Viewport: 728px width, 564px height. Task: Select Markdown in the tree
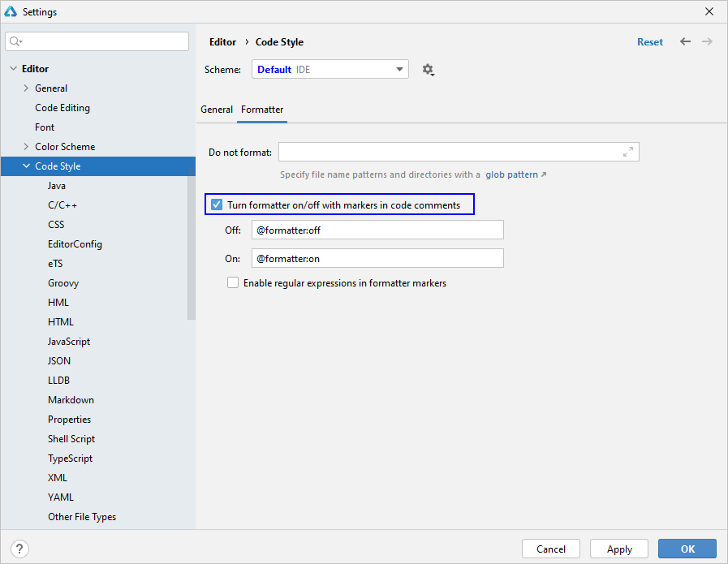[x=71, y=400]
